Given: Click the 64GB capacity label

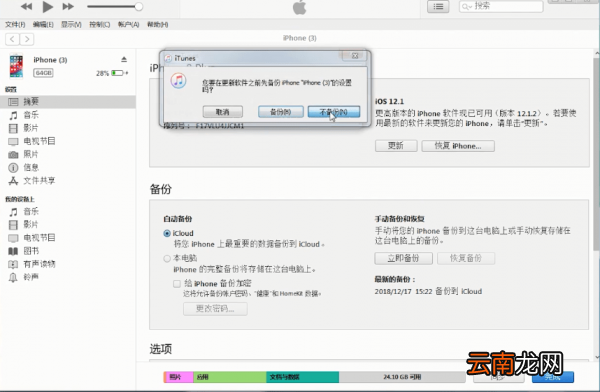Looking at the screenshot, I should 43,73.
